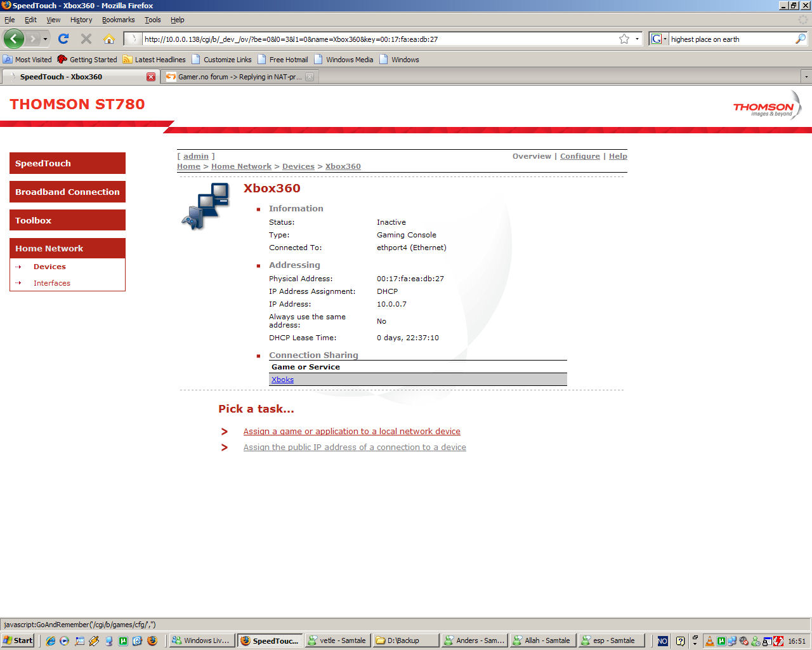Click 'Assign a game or application to a local network device'
The width and height of the screenshot is (812, 650).
pyautogui.click(x=352, y=431)
